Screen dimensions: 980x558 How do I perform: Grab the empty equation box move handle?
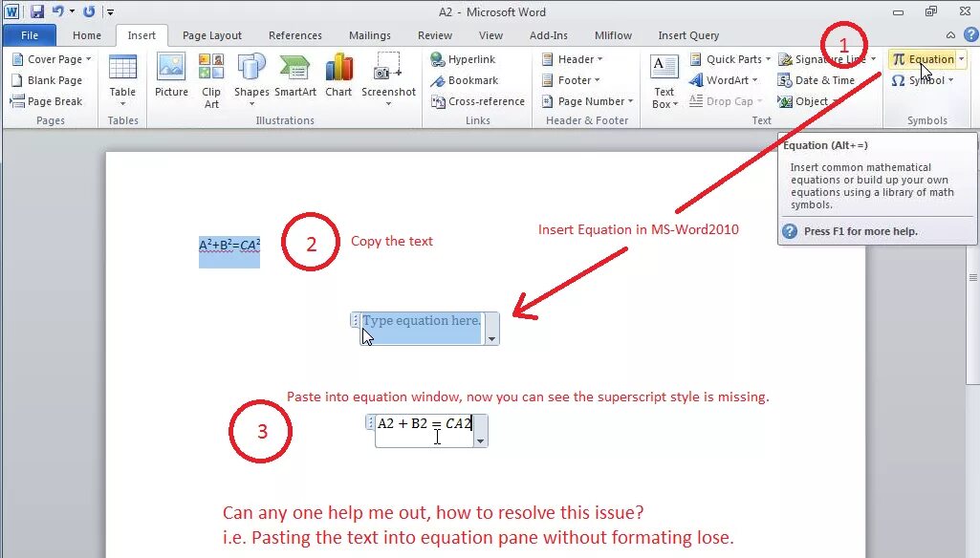point(355,320)
